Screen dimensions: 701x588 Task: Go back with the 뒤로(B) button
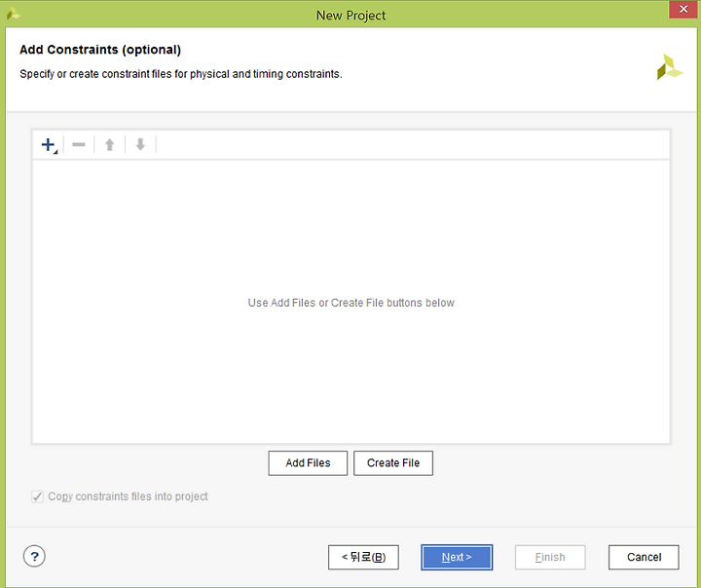pyautogui.click(x=363, y=557)
